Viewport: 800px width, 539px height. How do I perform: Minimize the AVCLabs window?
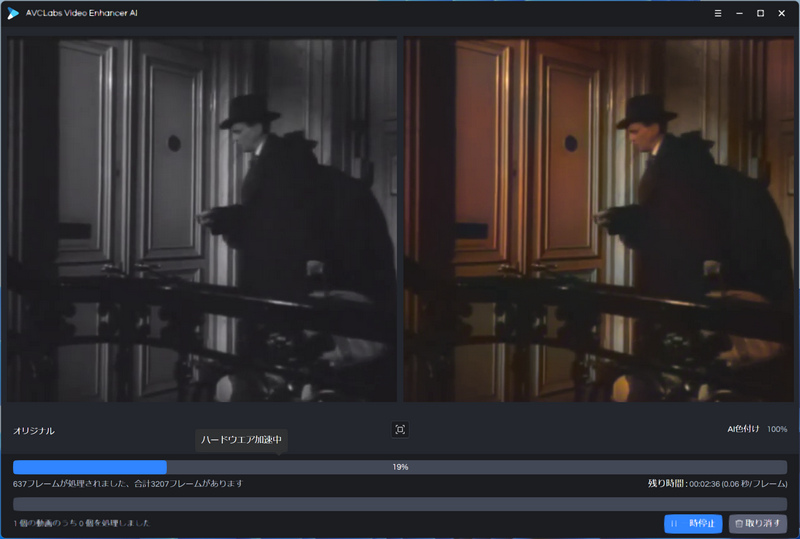[739, 13]
